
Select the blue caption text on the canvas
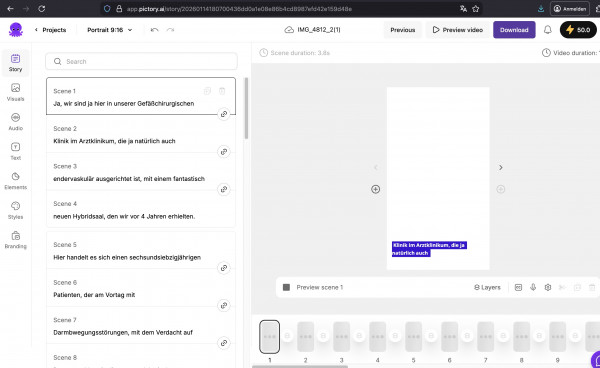pyautogui.click(x=429, y=249)
